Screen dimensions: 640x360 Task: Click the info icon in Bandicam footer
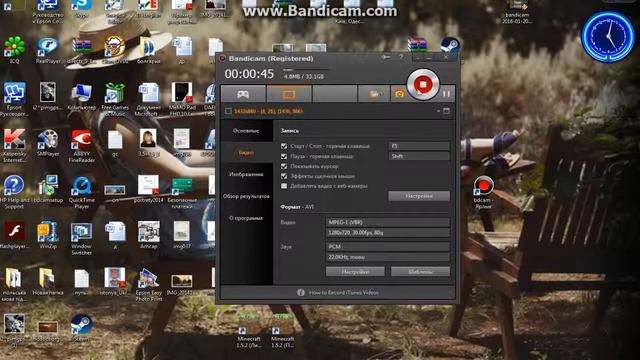pos(301,292)
